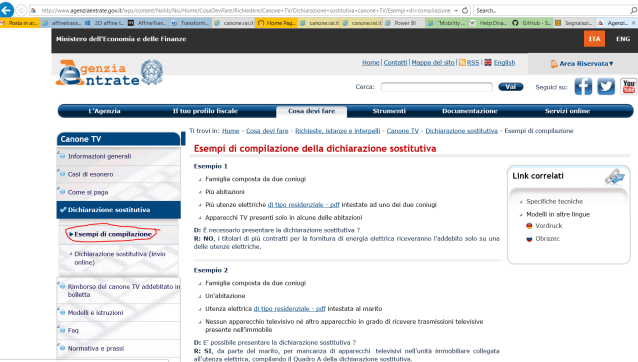Select the ITA language button
This screenshot has width=638, height=362.
click(x=594, y=39)
